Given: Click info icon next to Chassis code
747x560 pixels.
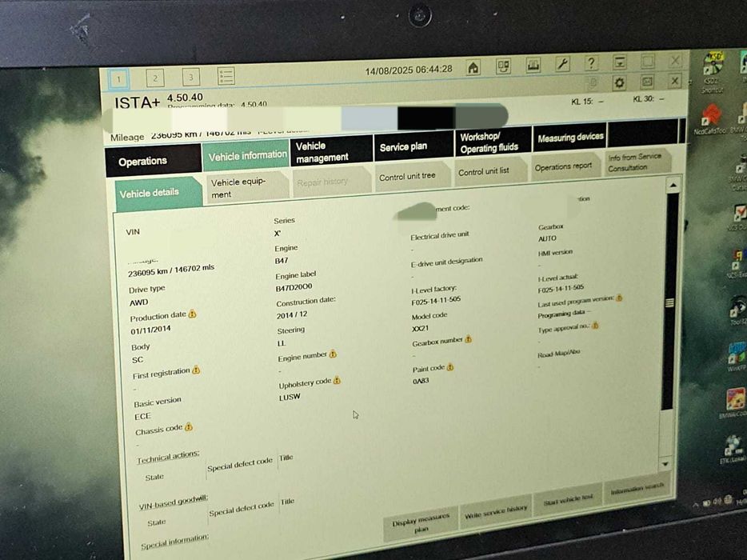Looking at the screenshot, I should coord(189,426).
